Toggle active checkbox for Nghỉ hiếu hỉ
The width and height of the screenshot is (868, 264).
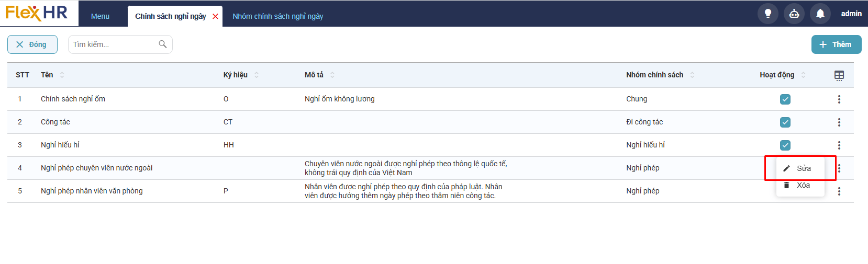tap(785, 145)
